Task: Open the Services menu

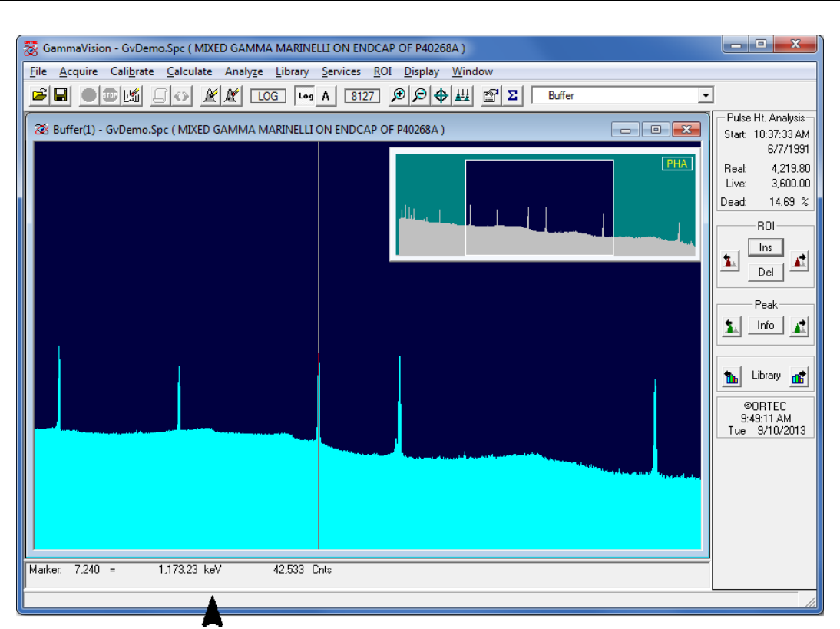Action: click(x=341, y=71)
